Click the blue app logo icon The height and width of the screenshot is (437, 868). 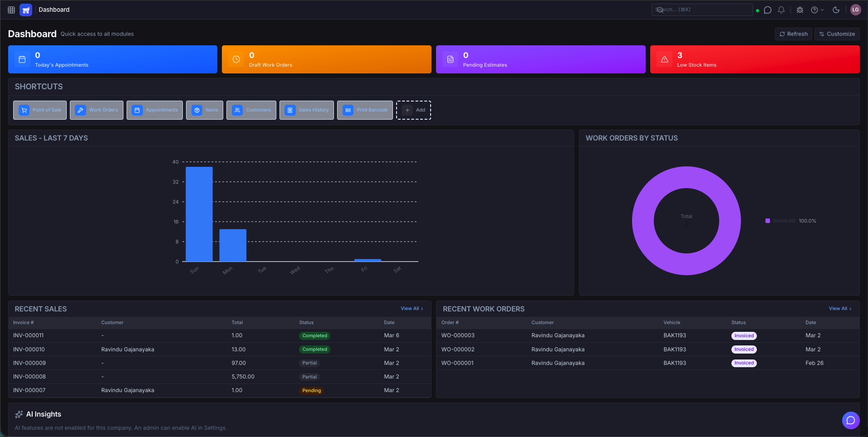pos(26,10)
